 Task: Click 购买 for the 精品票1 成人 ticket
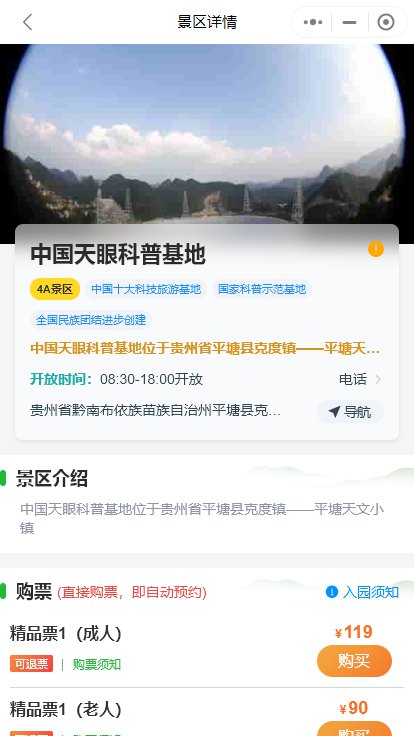pyautogui.click(x=354, y=661)
